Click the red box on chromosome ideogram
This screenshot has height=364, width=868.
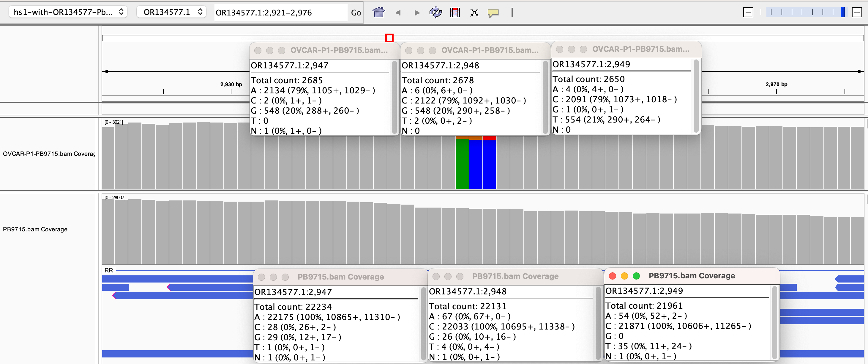tap(389, 38)
